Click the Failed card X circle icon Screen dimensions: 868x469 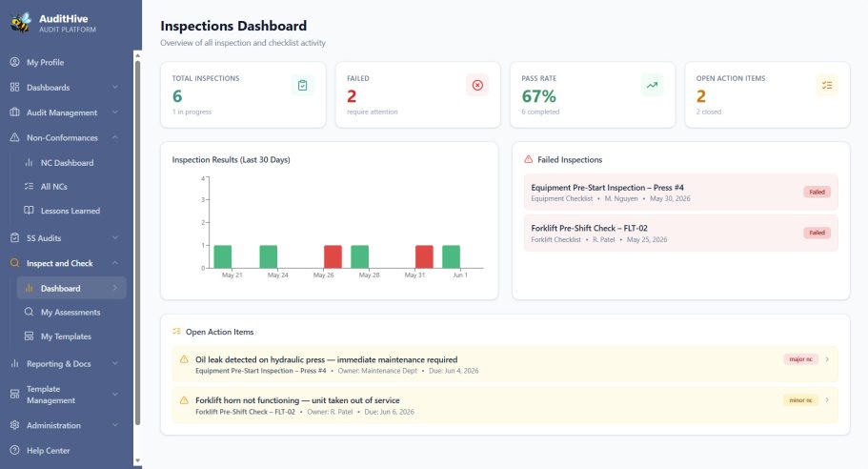477,85
